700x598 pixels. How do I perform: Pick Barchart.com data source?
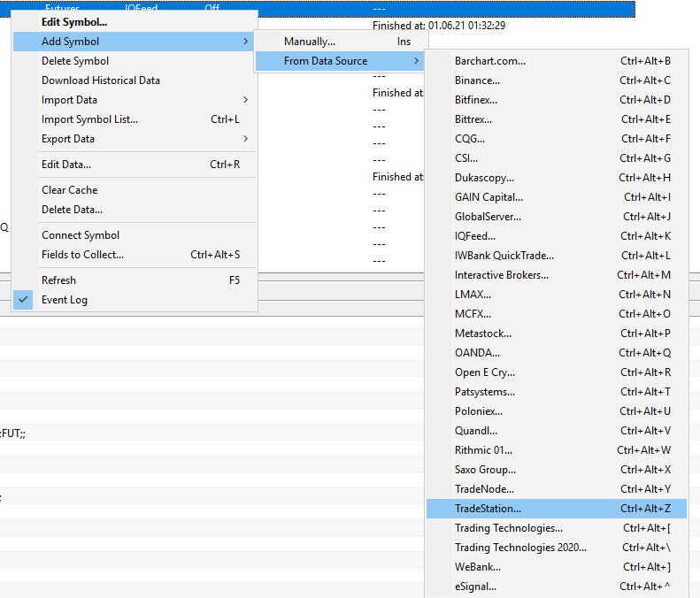(x=557, y=61)
